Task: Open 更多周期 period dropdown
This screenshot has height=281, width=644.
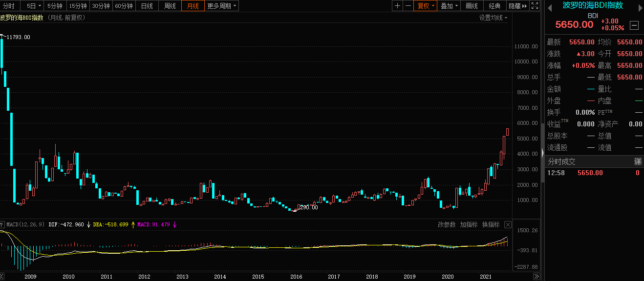Action: [222, 6]
